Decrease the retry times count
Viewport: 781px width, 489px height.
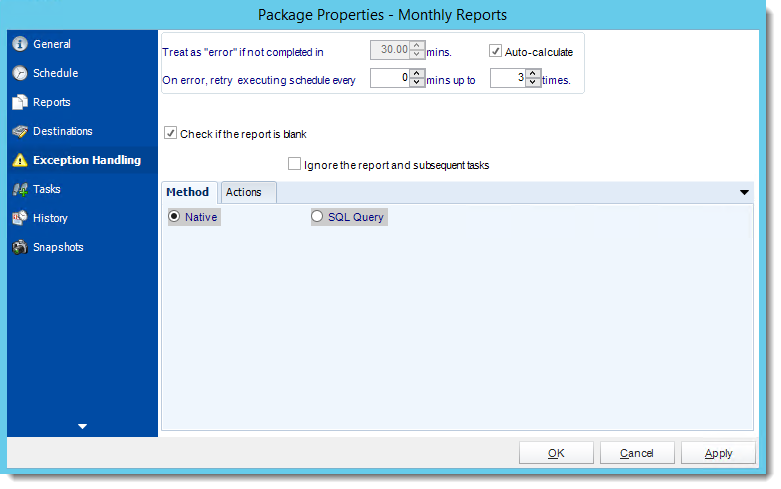pyautogui.click(x=533, y=82)
